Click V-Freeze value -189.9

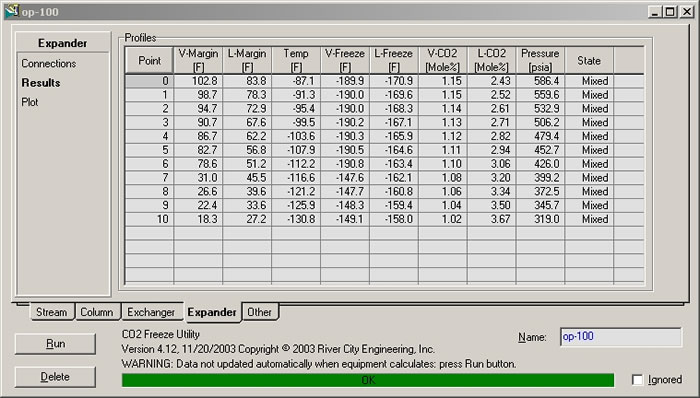point(345,81)
